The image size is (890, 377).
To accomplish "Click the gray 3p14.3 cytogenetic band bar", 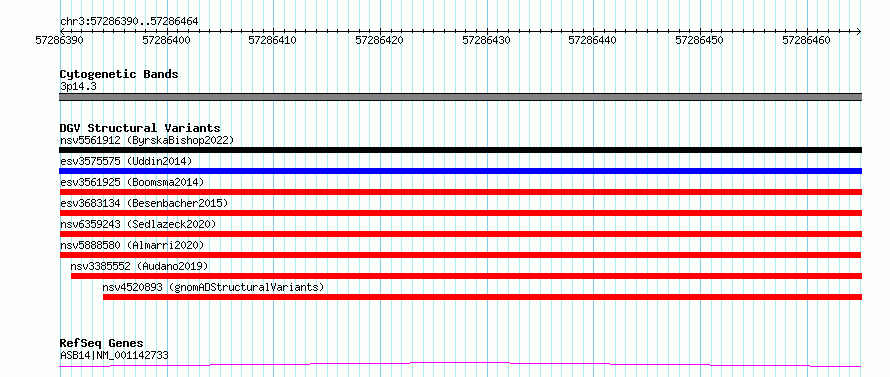I will click(460, 97).
